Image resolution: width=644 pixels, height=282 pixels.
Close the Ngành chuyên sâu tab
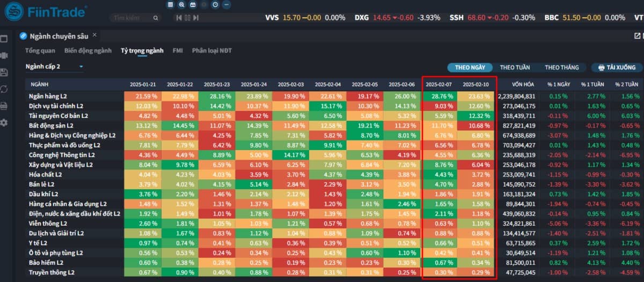click(x=94, y=35)
